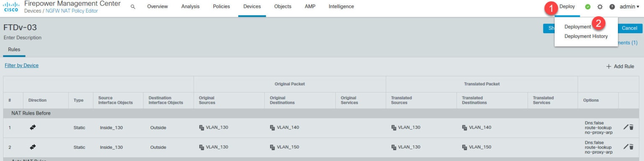Click the Devices breadcrumb link

coord(33,11)
